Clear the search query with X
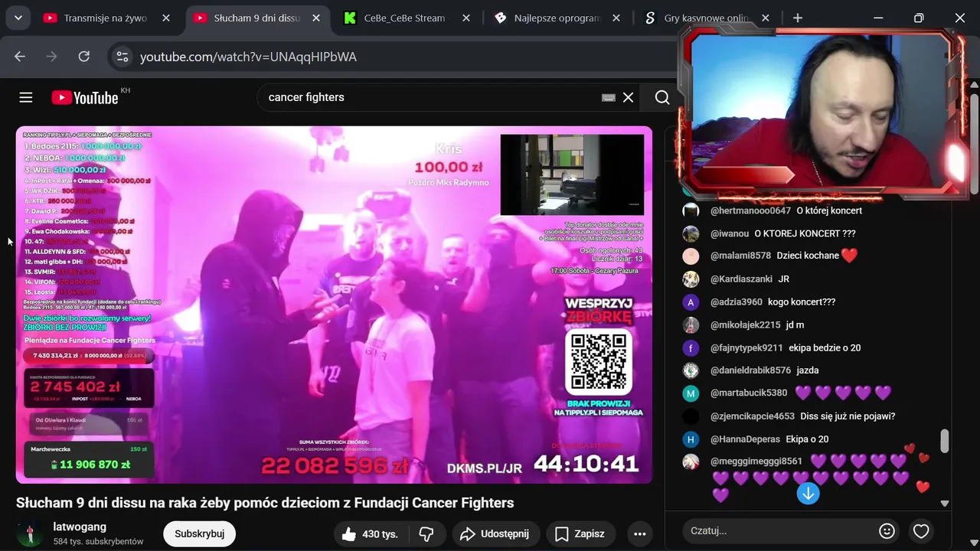This screenshot has width=980, height=551. point(628,97)
